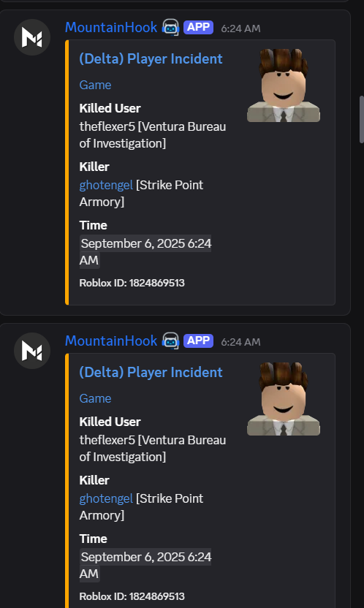Click MountainHook avatar on first message
Screen dimensions: 364x608
click(32, 37)
